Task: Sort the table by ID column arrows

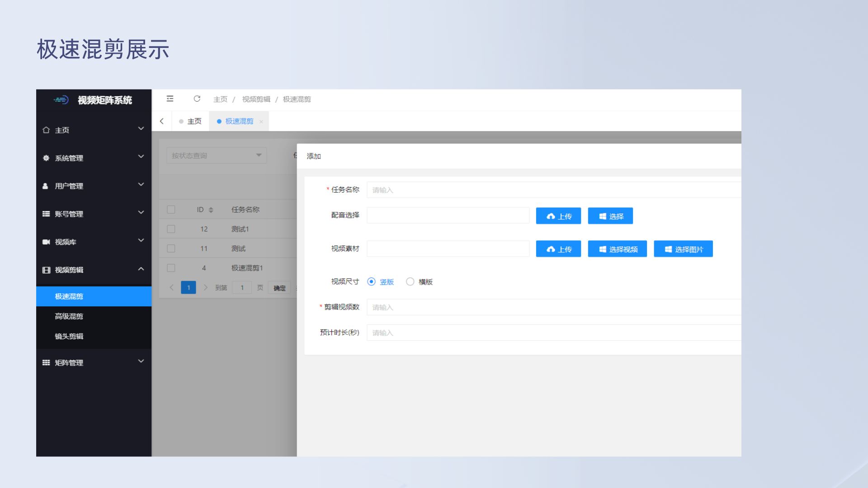Action: 211,210
